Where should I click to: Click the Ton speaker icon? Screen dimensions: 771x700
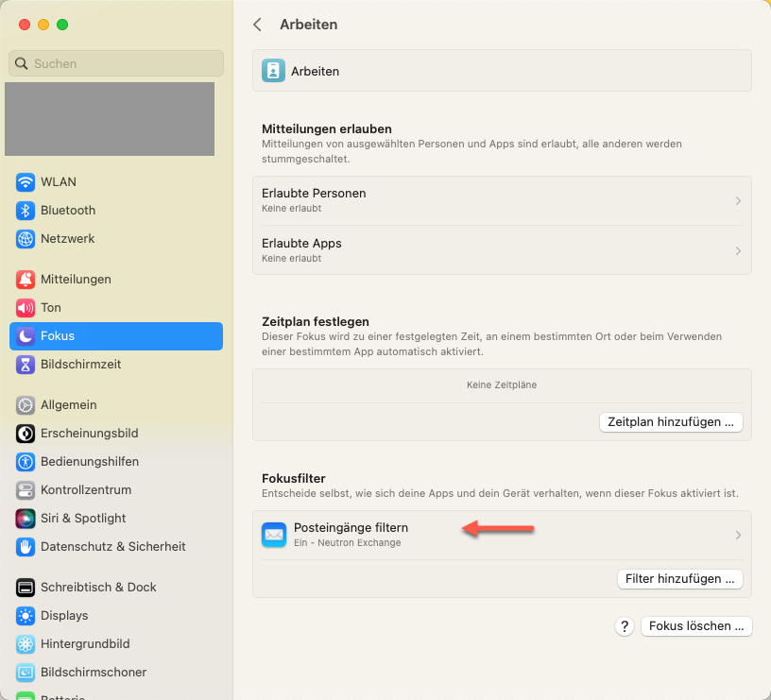pyautogui.click(x=26, y=308)
